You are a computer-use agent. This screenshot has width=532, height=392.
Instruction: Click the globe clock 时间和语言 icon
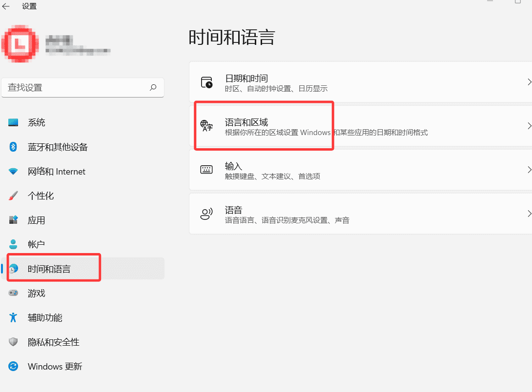click(x=13, y=269)
